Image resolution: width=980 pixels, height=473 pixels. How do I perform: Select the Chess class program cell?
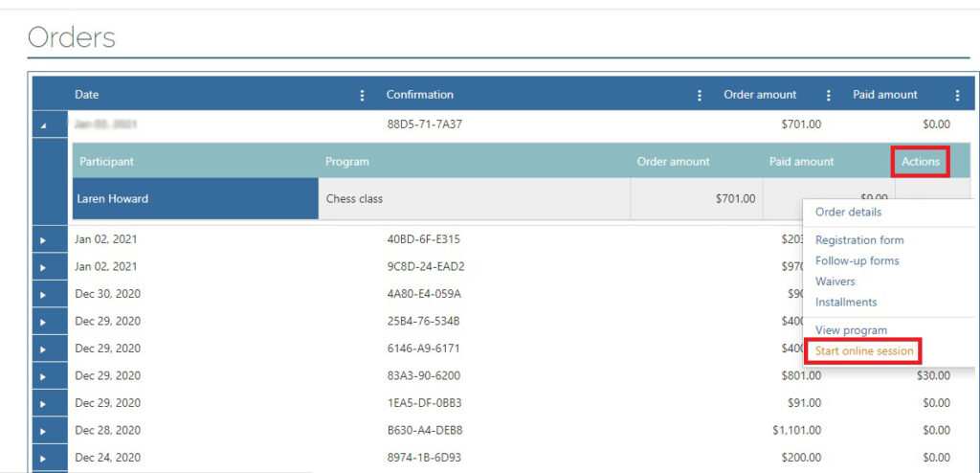click(475, 199)
